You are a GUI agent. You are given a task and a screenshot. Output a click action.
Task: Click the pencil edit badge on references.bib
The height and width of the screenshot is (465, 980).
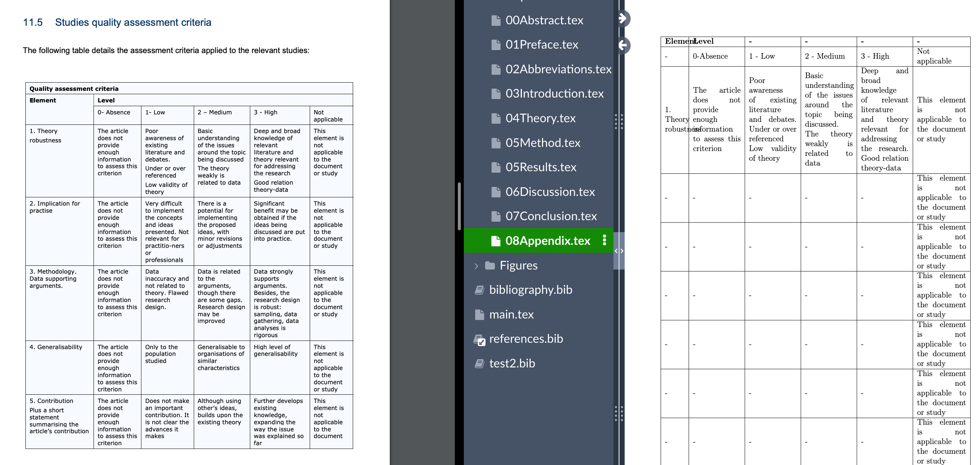(x=482, y=342)
